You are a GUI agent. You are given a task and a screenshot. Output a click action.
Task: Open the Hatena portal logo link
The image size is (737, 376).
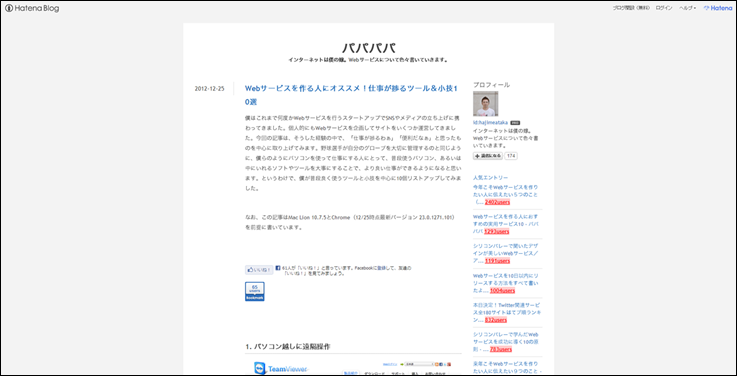[x=718, y=8]
